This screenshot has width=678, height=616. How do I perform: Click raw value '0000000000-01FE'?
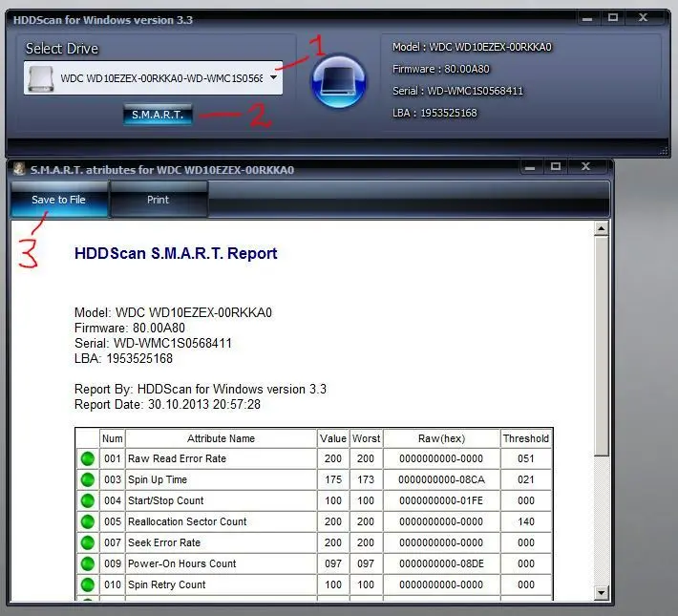click(441, 500)
